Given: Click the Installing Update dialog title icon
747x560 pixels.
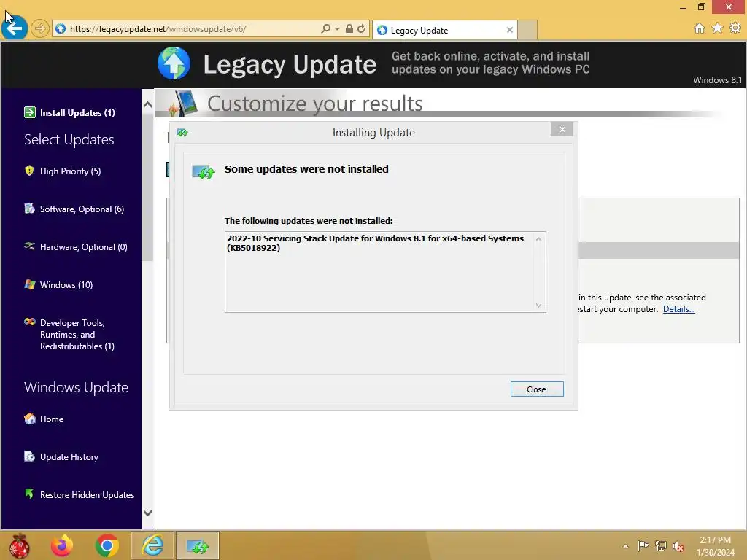Looking at the screenshot, I should tap(182, 133).
